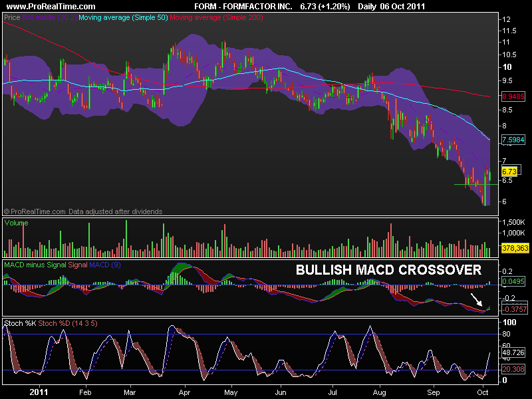532x399 pixels.
Task: Click the May label on time axis
Action: click(x=231, y=392)
